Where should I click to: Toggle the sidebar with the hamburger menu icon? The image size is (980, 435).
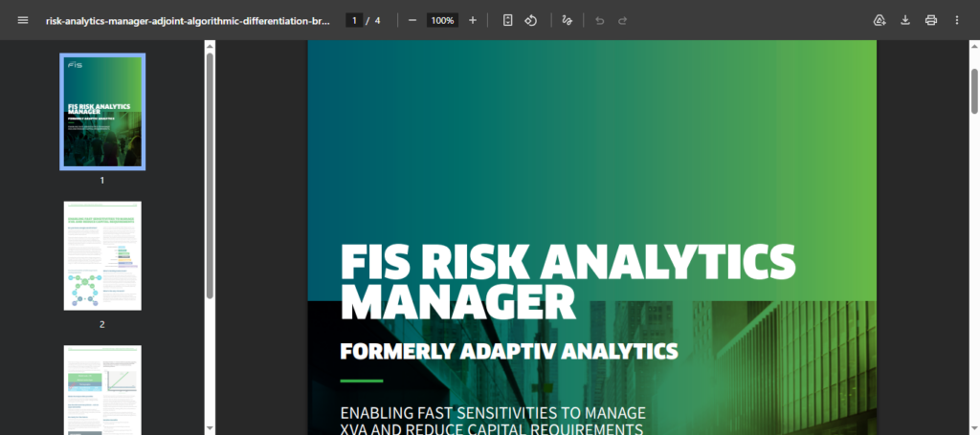click(23, 20)
